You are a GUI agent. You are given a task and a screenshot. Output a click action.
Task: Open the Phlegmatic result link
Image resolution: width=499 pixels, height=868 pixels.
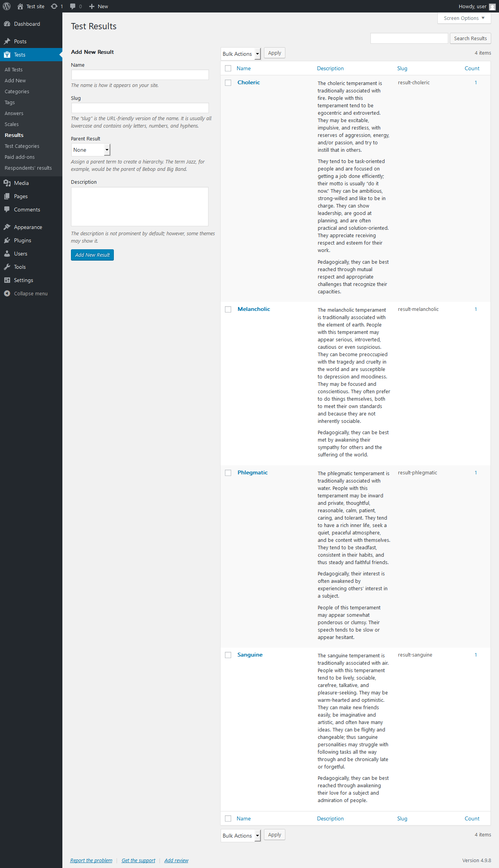[x=253, y=472]
